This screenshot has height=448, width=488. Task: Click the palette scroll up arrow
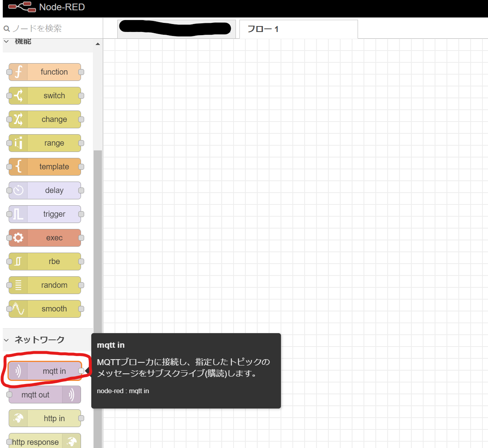click(x=98, y=44)
